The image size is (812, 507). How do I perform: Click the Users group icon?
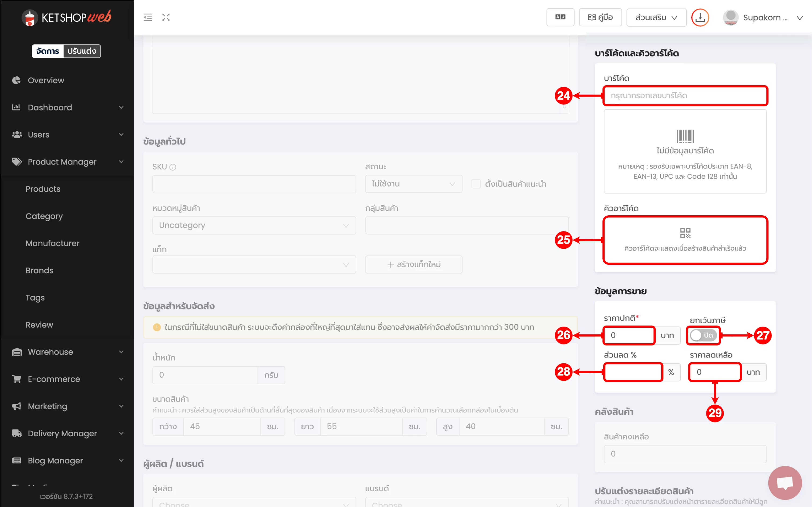[x=17, y=134]
